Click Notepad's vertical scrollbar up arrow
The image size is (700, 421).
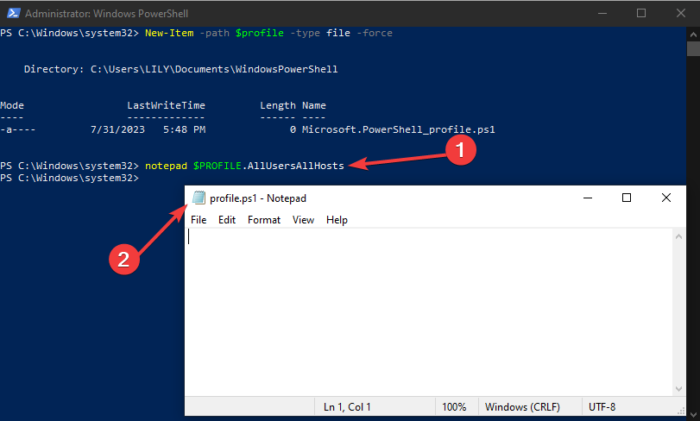click(x=679, y=237)
